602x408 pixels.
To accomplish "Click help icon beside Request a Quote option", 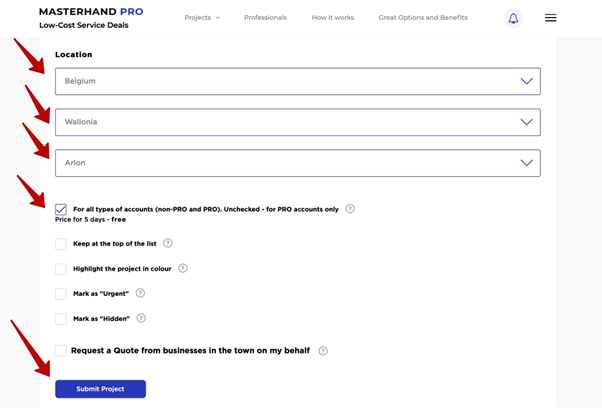I will [x=323, y=351].
